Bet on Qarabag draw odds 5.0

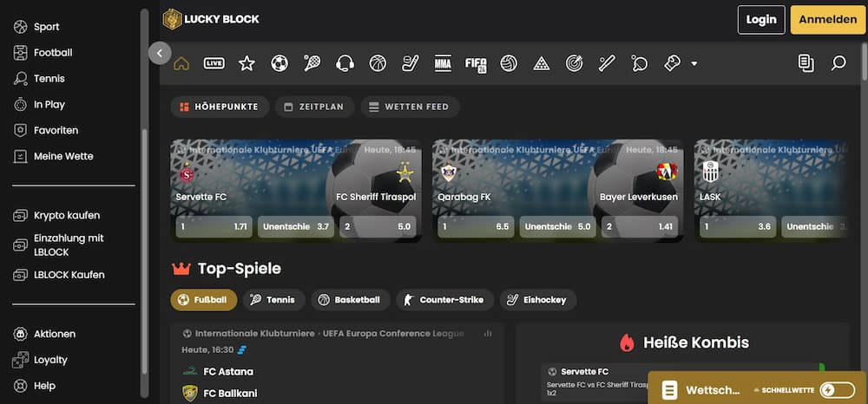click(x=557, y=226)
